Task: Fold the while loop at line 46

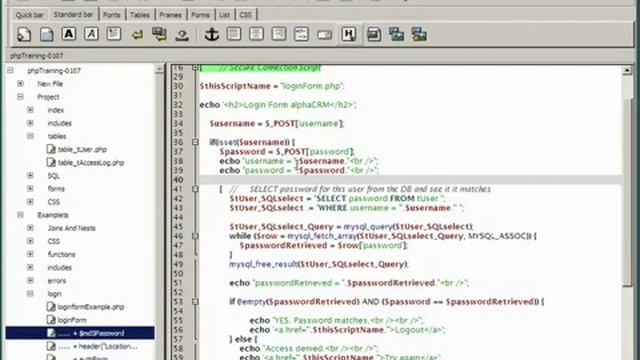Action: 195,236
